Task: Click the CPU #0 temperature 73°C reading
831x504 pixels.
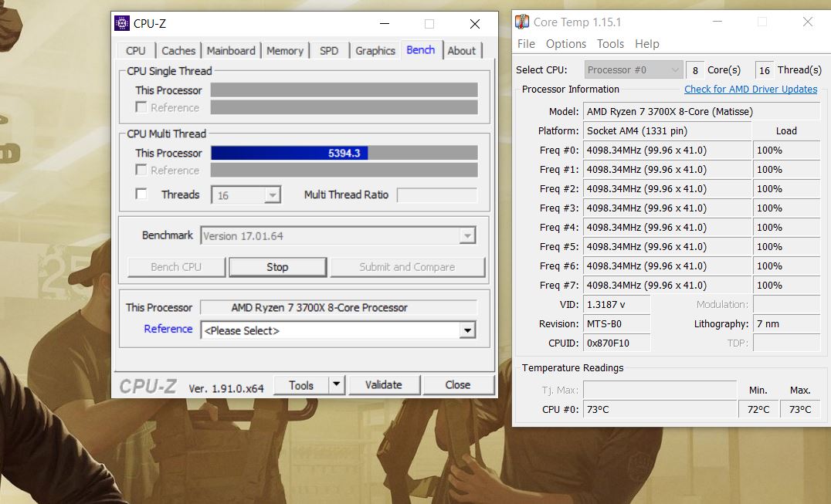Action: [x=660, y=409]
